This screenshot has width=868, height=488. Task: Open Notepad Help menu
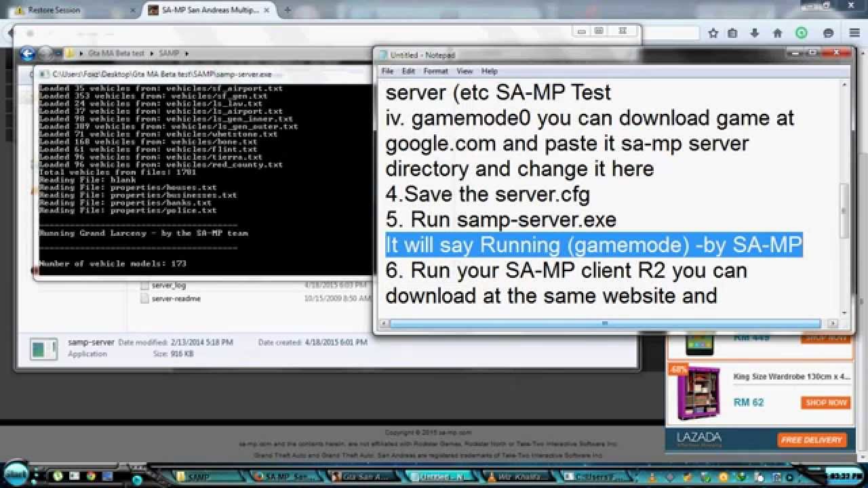pyautogui.click(x=490, y=70)
